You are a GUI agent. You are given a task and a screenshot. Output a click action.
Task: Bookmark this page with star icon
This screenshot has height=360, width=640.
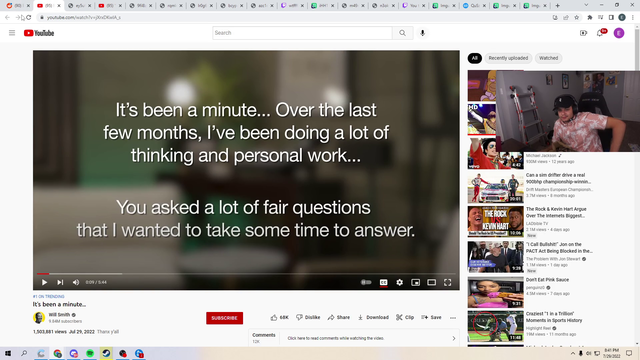[x=576, y=18]
